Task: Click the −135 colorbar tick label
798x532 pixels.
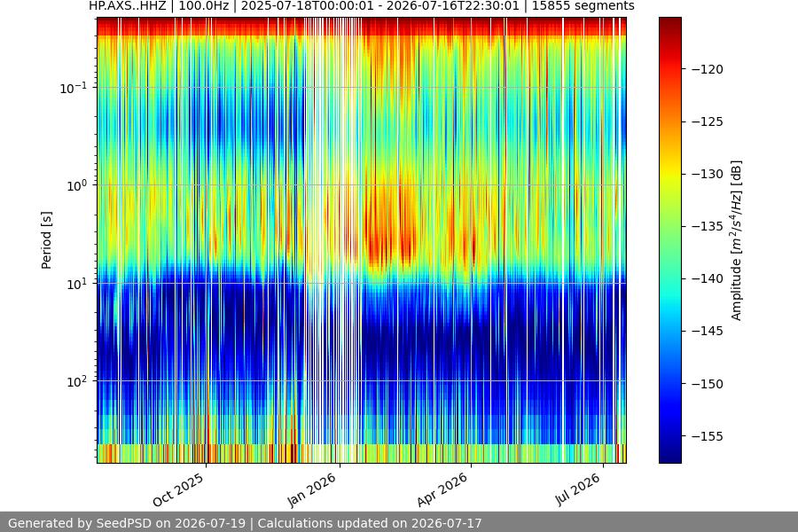Action: (708, 227)
